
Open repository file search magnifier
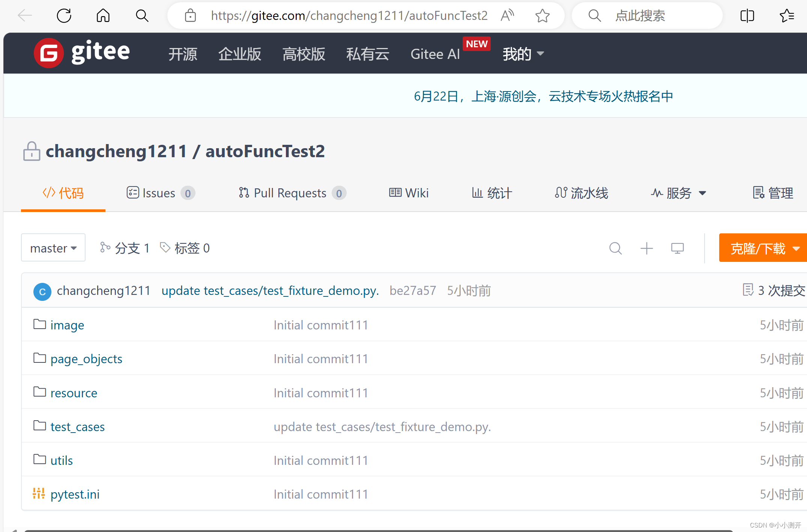[615, 248]
